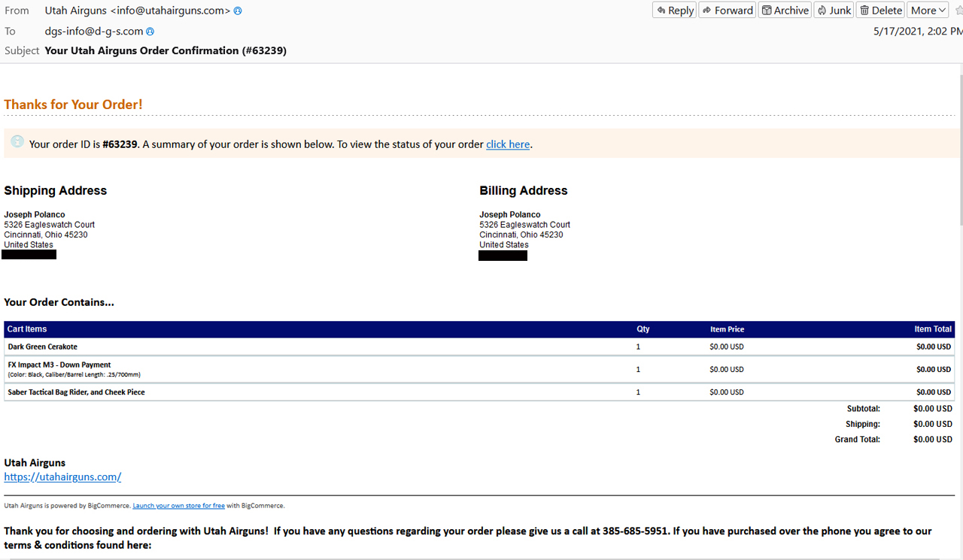
Task: Mark the message as Junk
Action: [834, 10]
